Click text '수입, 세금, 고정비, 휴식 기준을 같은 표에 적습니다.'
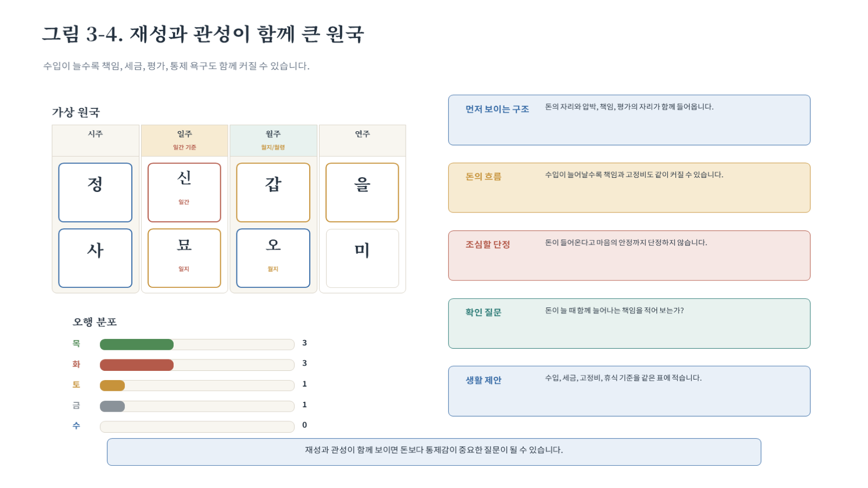The width and height of the screenshot is (868, 488). [623, 378]
